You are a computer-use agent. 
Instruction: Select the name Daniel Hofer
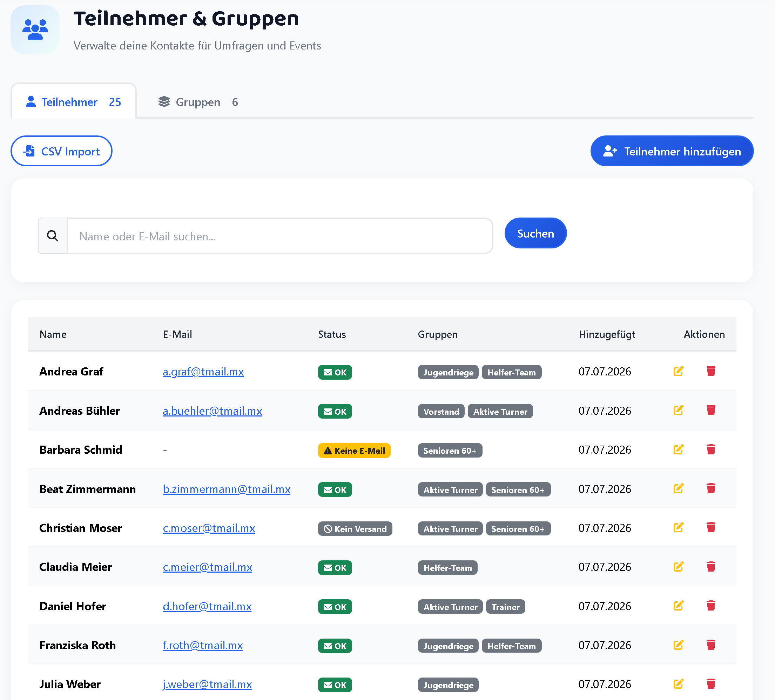[73, 606]
